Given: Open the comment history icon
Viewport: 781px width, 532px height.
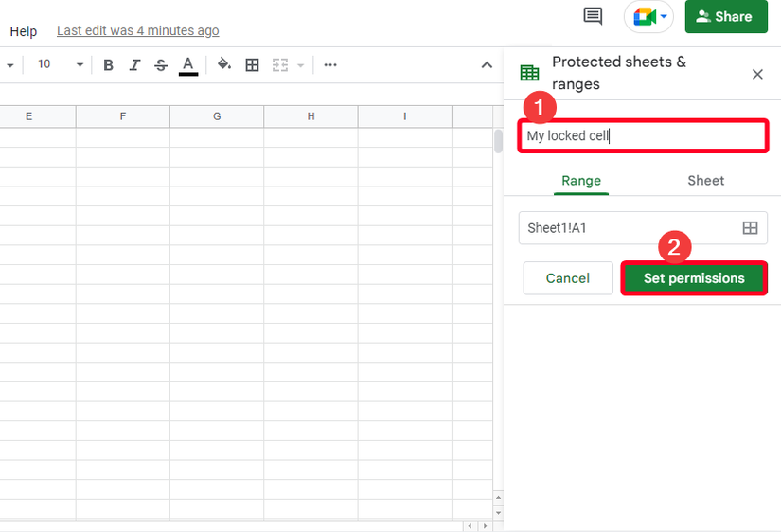Looking at the screenshot, I should [593, 16].
